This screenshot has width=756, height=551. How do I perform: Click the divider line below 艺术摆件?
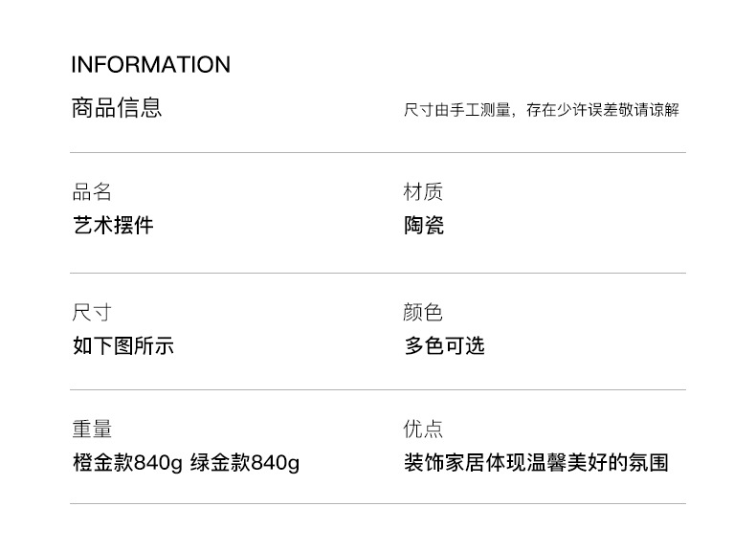[378, 273]
